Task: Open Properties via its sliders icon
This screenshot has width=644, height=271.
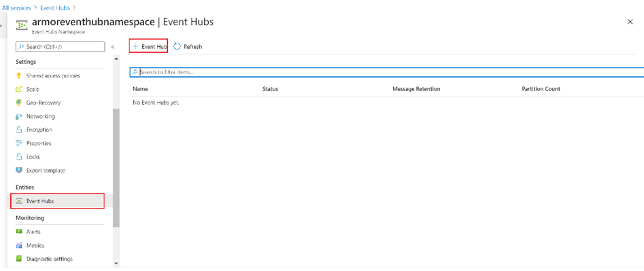Action: (18, 143)
